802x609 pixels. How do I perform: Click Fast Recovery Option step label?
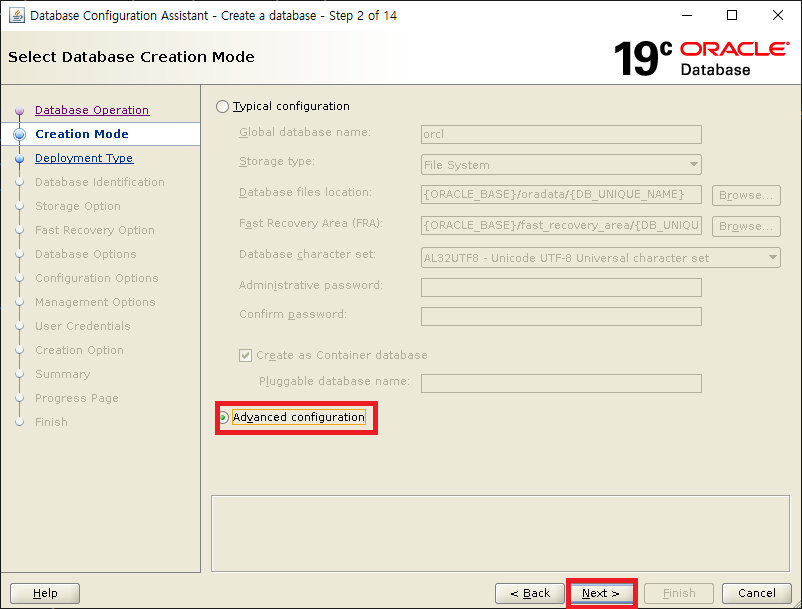click(95, 230)
